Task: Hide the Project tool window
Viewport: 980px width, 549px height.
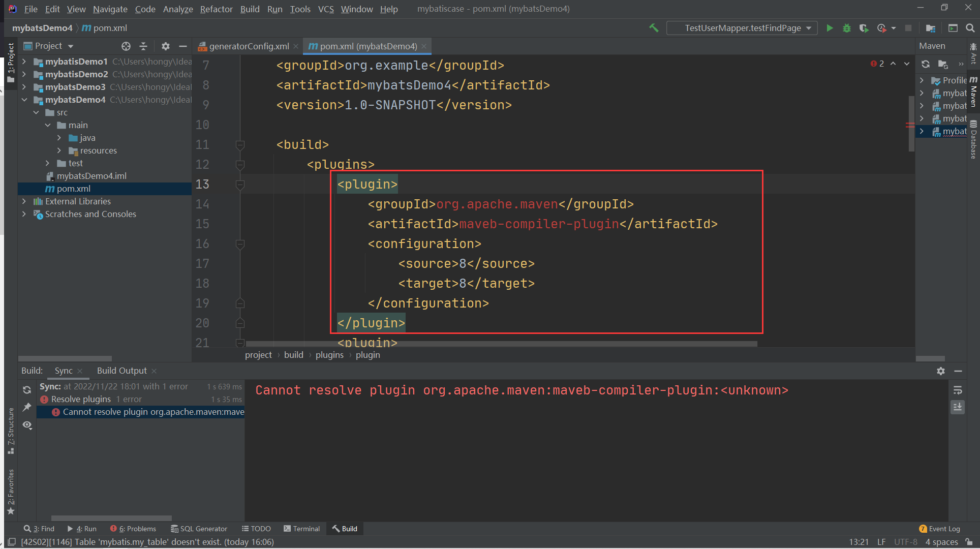Action: [183, 46]
